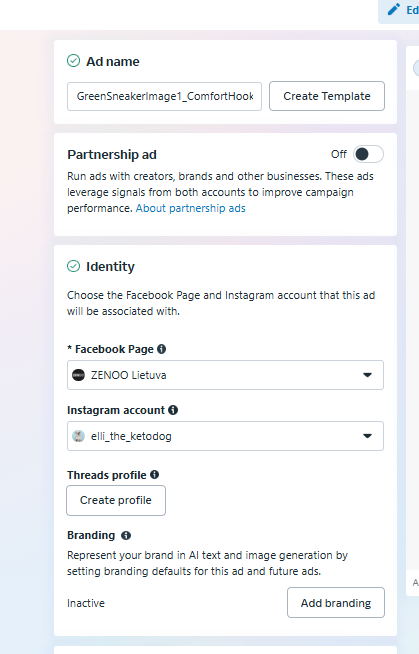Image resolution: width=419 pixels, height=654 pixels.
Task: Turn on the Partnership ad toggle
Action: [368, 154]
